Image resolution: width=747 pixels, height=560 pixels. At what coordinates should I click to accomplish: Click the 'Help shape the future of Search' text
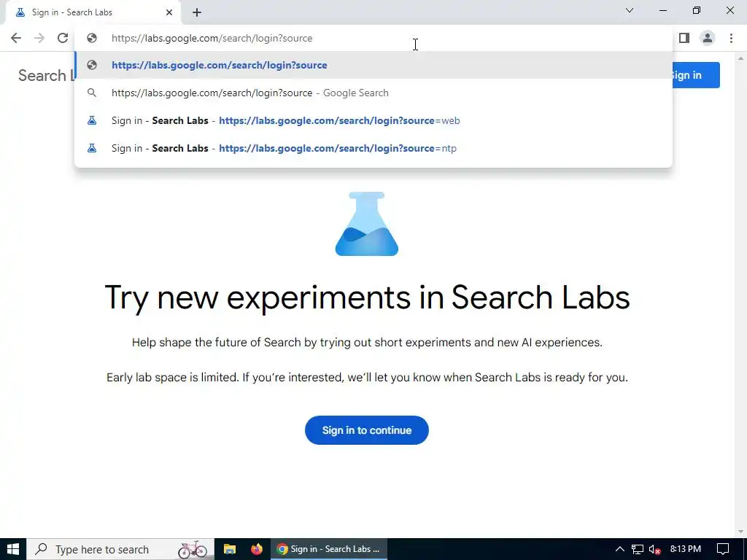(x=367, y=343)
